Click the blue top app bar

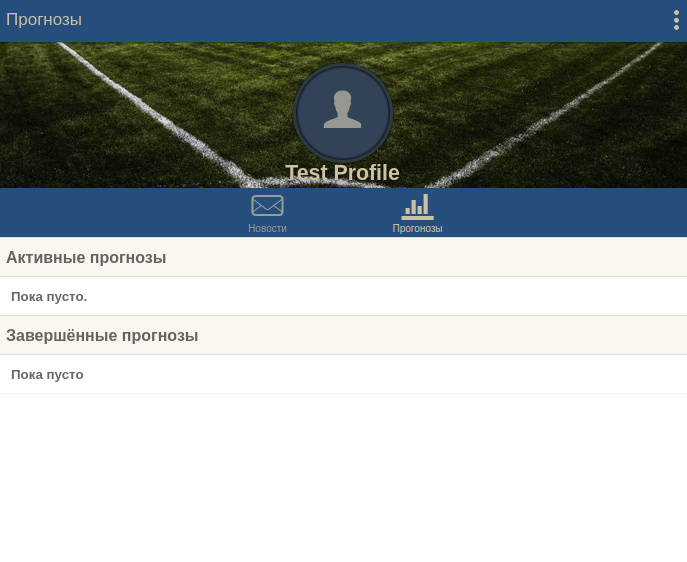344,21
